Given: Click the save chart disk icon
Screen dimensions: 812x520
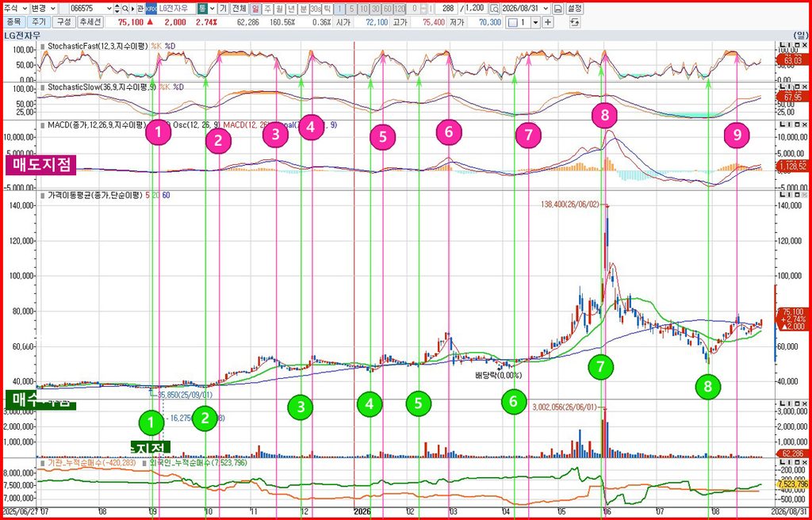Looking at the screenshot, I should (557, 9).
